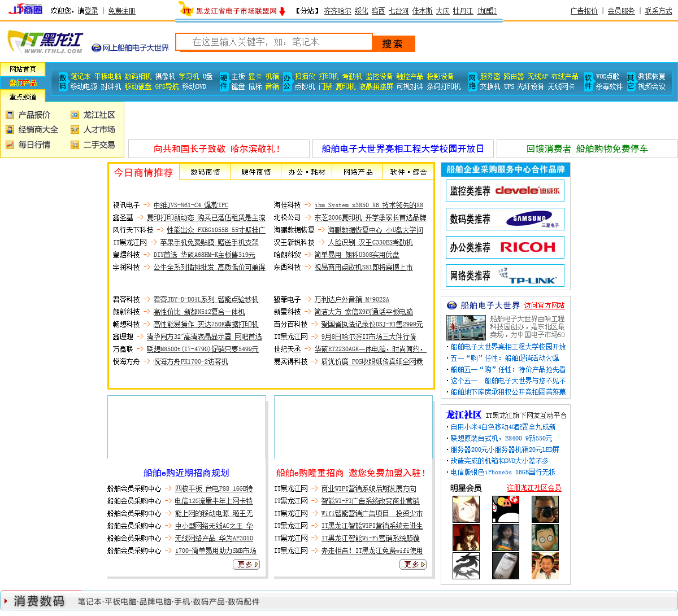678x616 pixels.
Task: Open the 中维JVS-N61-C4 爆款IPC article
Action: click(x=191, y=205)
